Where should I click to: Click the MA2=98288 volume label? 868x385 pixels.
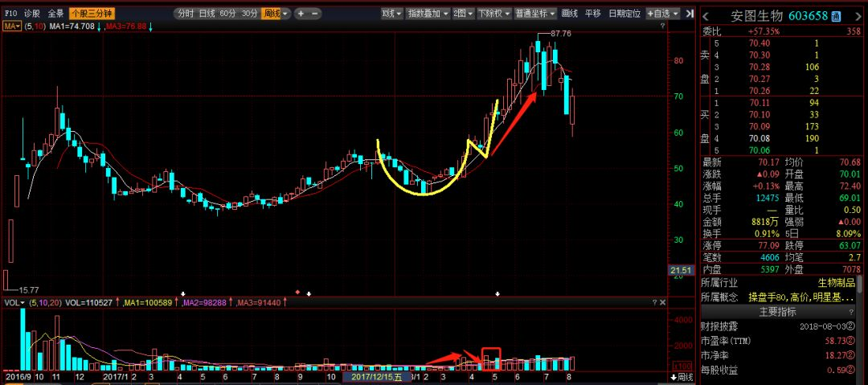point(204,302)
